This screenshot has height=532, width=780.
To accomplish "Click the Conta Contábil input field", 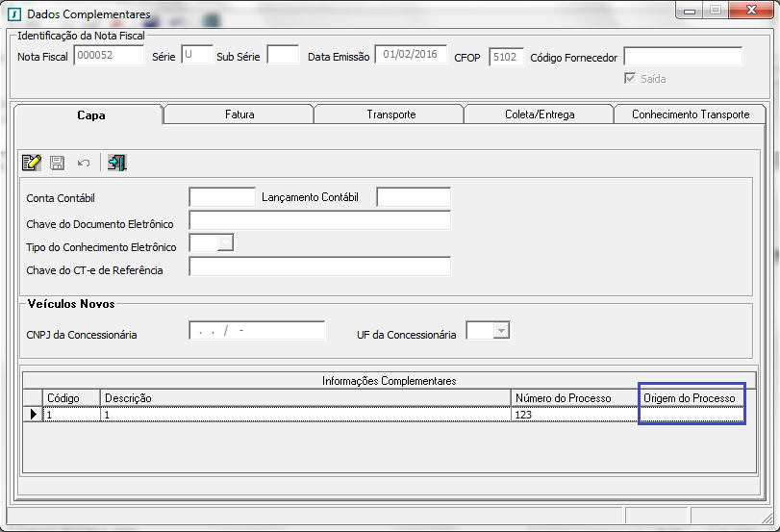I will 222,197.
